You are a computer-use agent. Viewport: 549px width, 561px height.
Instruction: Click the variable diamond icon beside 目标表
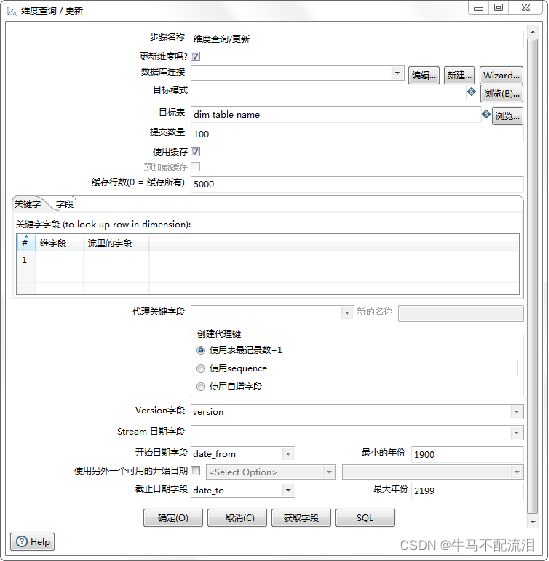point(486,114)
